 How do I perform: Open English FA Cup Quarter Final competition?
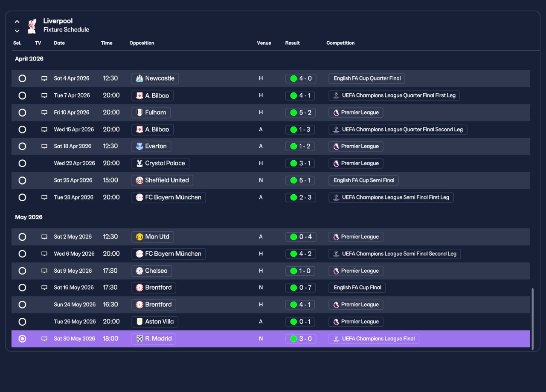pos(367,78)
